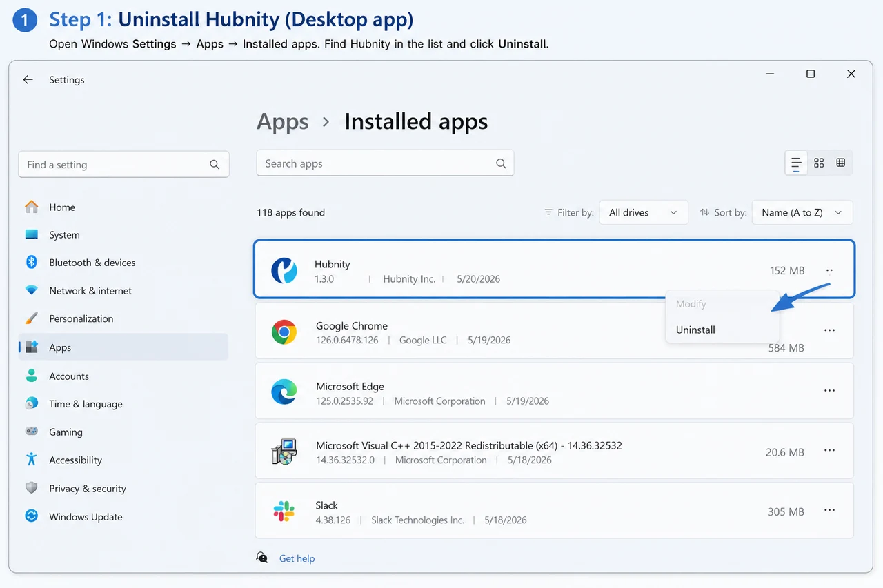
Task: Click the Search apps magnifier icon
Action: pyautogui.click(x=501, y=163)
